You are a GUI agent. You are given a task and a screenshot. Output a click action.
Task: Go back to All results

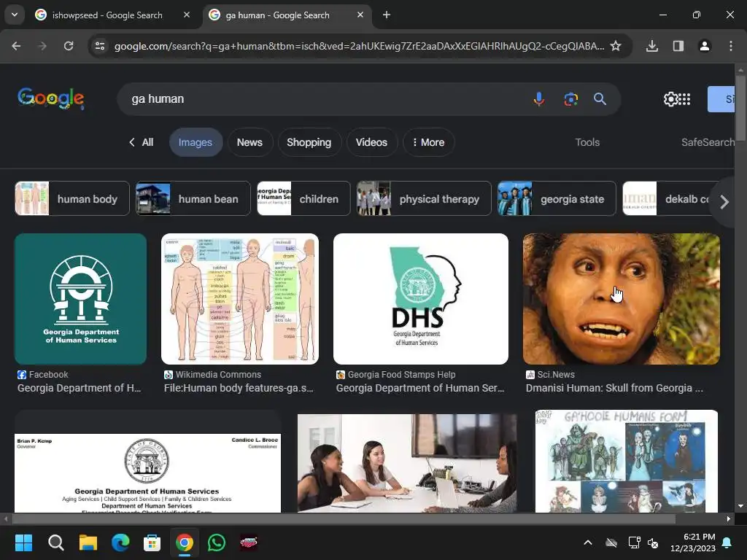[141, 142]
